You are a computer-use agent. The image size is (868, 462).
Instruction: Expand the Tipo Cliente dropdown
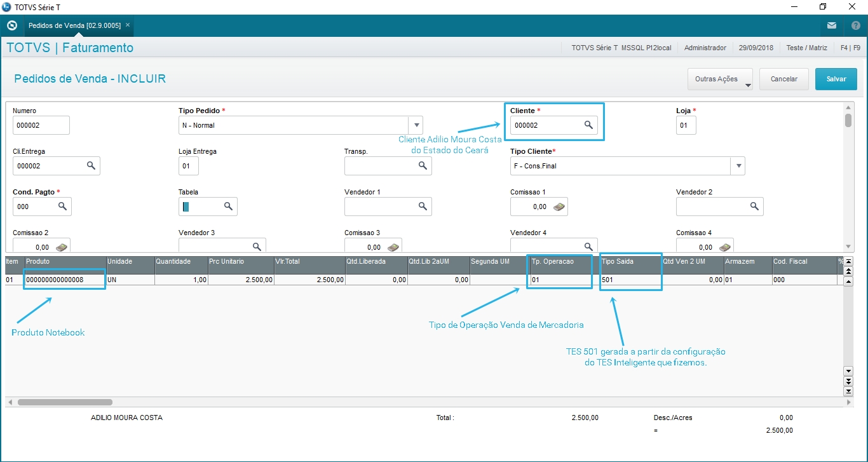738,166
